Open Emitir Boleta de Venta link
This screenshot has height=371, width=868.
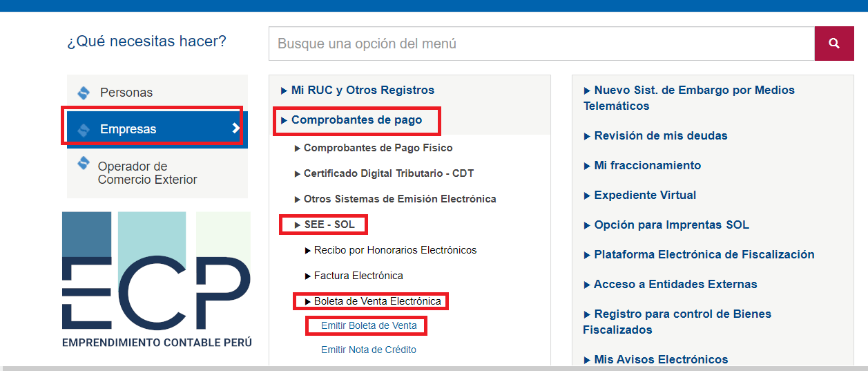[x=369, y=325]
